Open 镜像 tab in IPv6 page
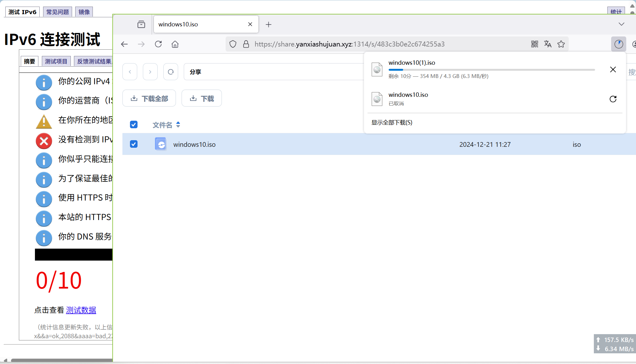636x364 pixels. [84, 12]
